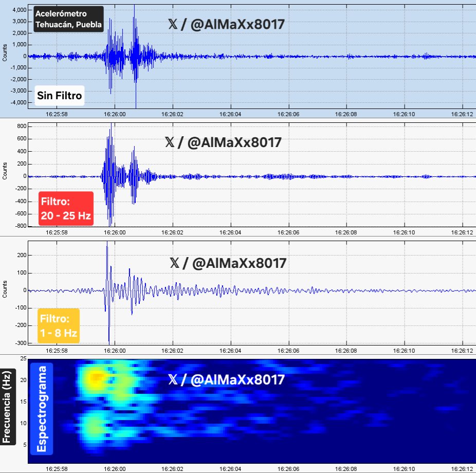Click the 25 Hz tick on spectrogram axis
476x473 pixels.
click(x=23, y=358)
